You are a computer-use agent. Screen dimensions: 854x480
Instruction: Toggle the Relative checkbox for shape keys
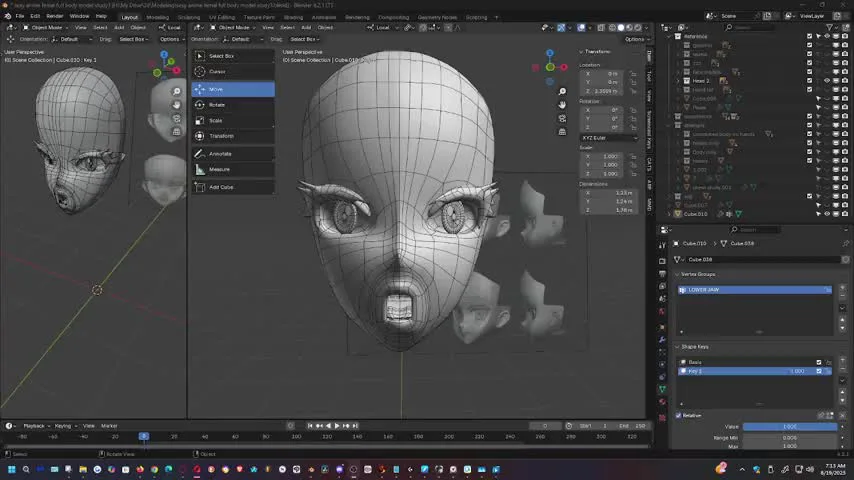[x=679, y=415]
